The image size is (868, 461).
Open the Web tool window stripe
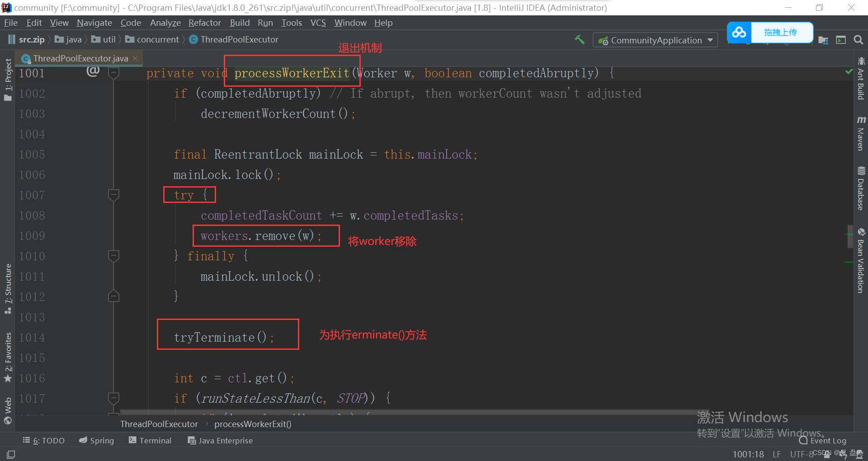[8, 411]
